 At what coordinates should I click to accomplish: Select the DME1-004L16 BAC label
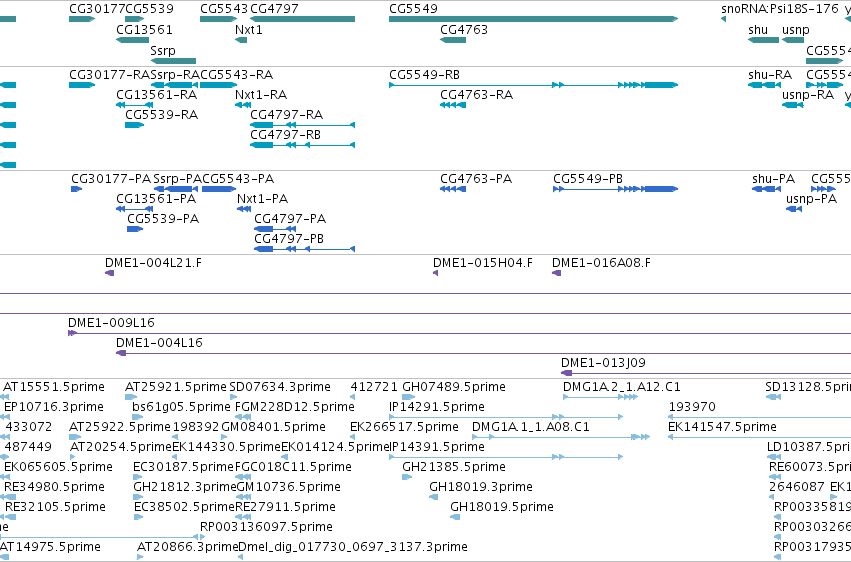point(159,343)
